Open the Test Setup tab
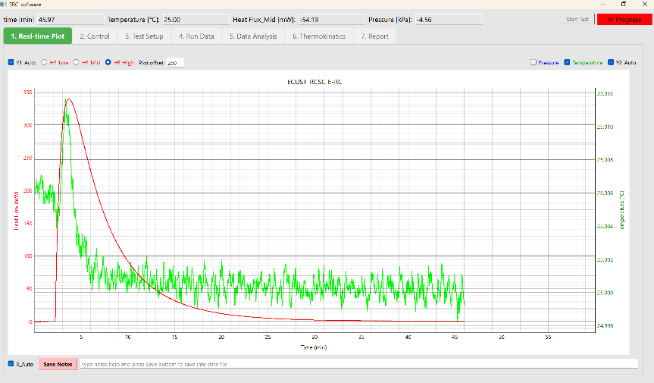The width and height of the screenshot is (654, 383). click(x=144, y=36)
